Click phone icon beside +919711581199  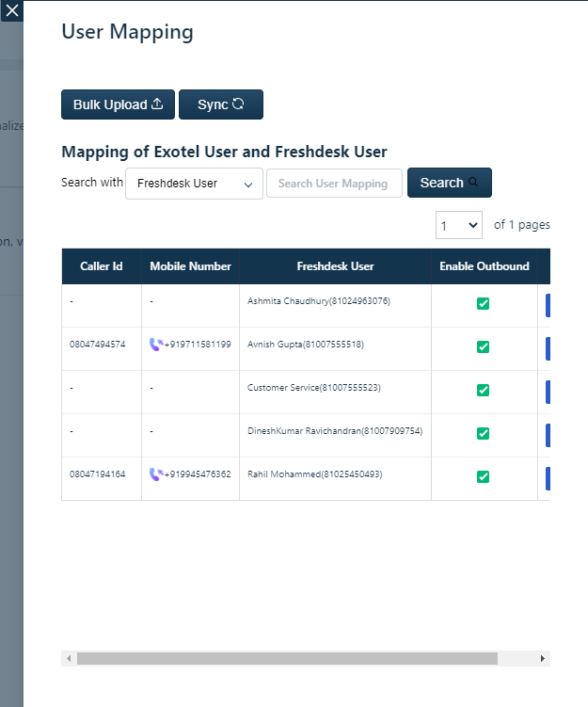tap(156, 345)
